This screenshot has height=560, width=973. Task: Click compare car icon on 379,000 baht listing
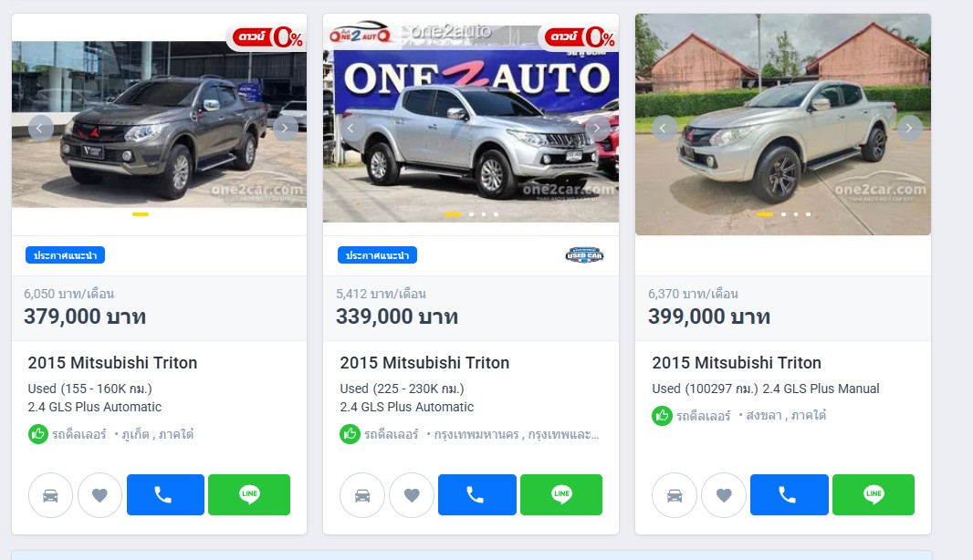pos(50,495)
